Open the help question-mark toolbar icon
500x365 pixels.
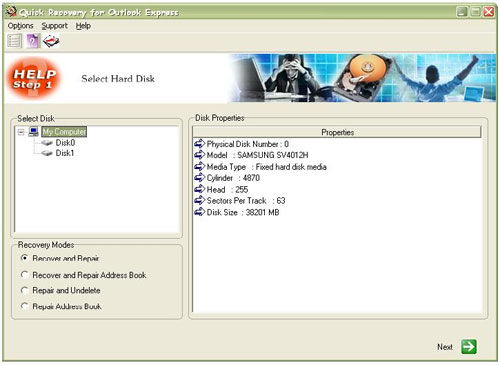coord(33,41)
